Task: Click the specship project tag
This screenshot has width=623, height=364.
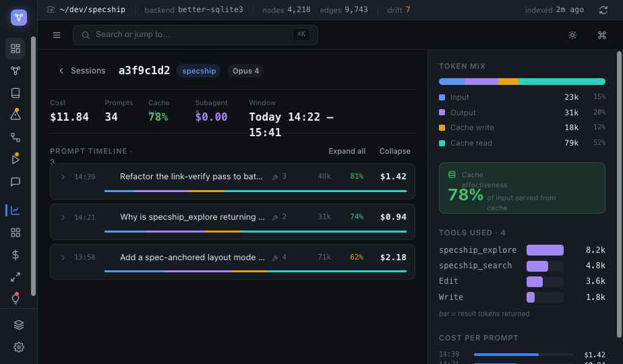Action: click(199, 71)
